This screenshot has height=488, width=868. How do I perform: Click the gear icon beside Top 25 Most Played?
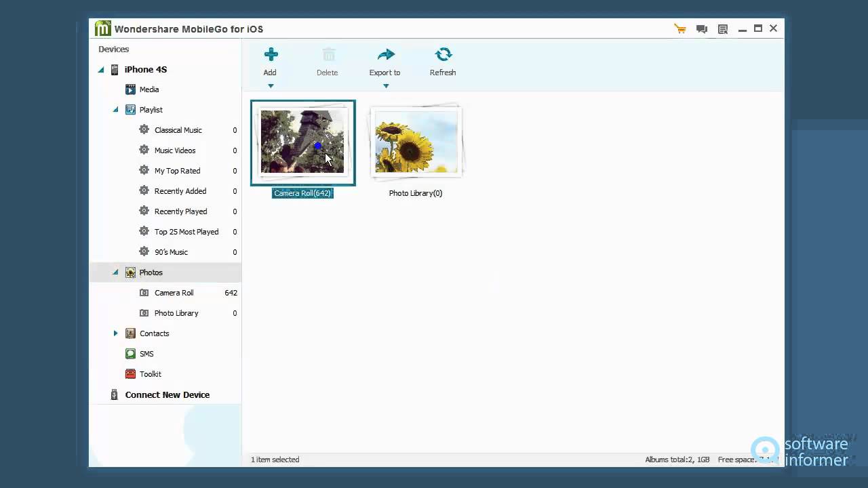pos(144,231)
